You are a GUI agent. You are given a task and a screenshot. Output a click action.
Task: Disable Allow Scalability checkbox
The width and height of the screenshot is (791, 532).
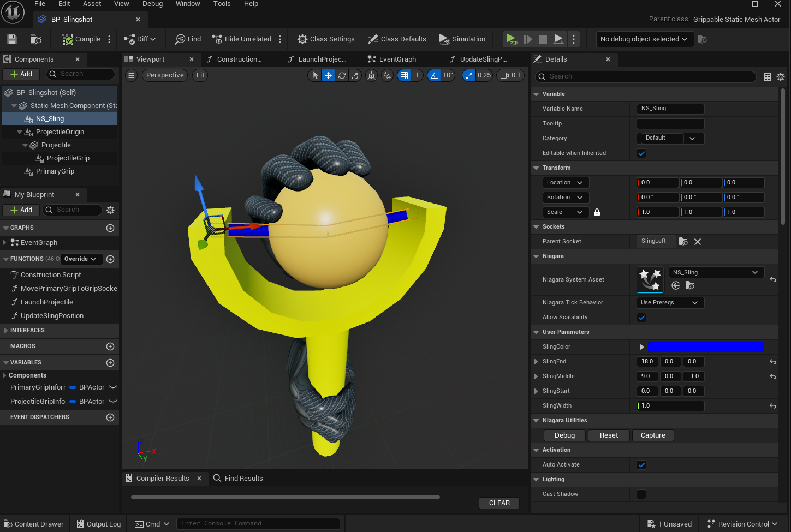pyautogui.click(x=641, y=318)
